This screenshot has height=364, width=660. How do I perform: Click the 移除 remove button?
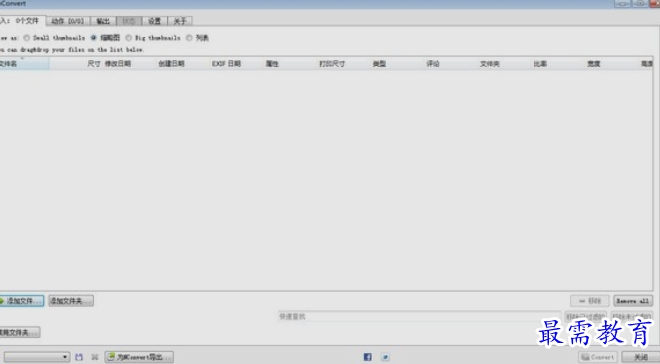coord(589,301)
